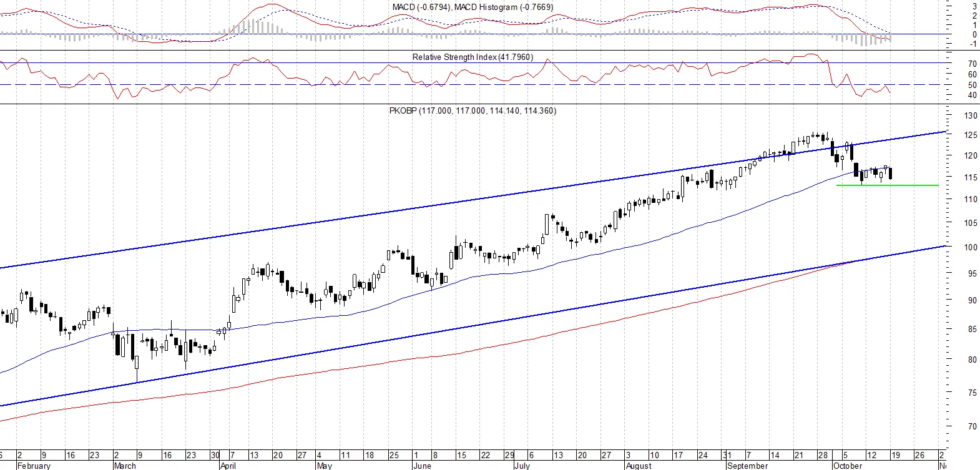Select the 100 price axis value

point(971,247)
